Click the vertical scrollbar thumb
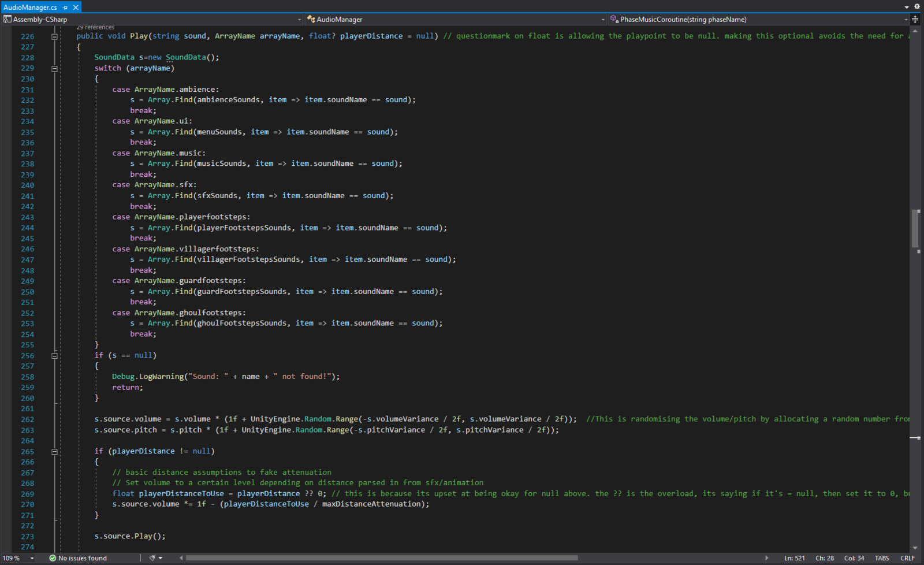This screenshot has width=924, height=565. [x=915, y=229]
